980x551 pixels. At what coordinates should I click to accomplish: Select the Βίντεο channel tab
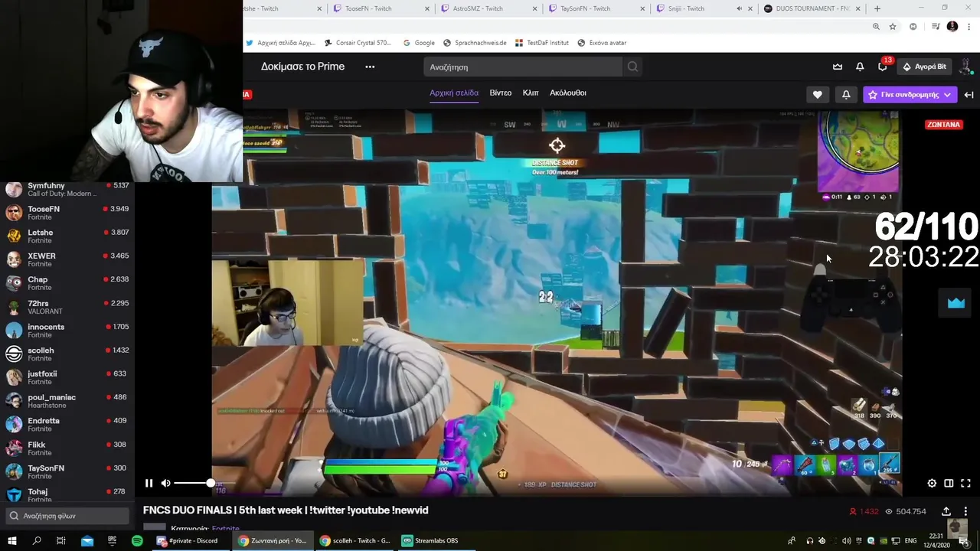(501, 93)
